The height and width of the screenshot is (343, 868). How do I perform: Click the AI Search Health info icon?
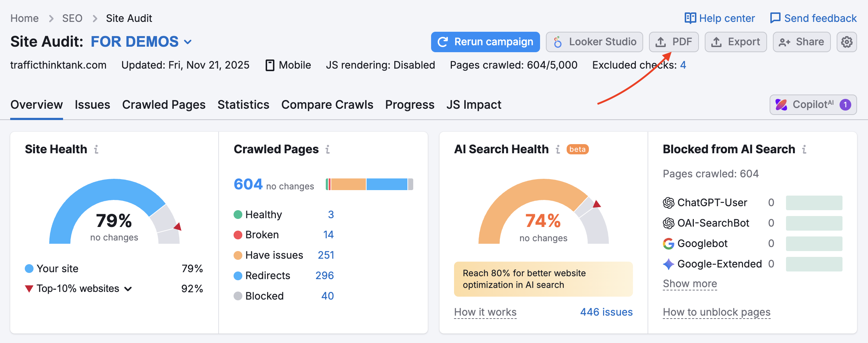tap(557, 149)
